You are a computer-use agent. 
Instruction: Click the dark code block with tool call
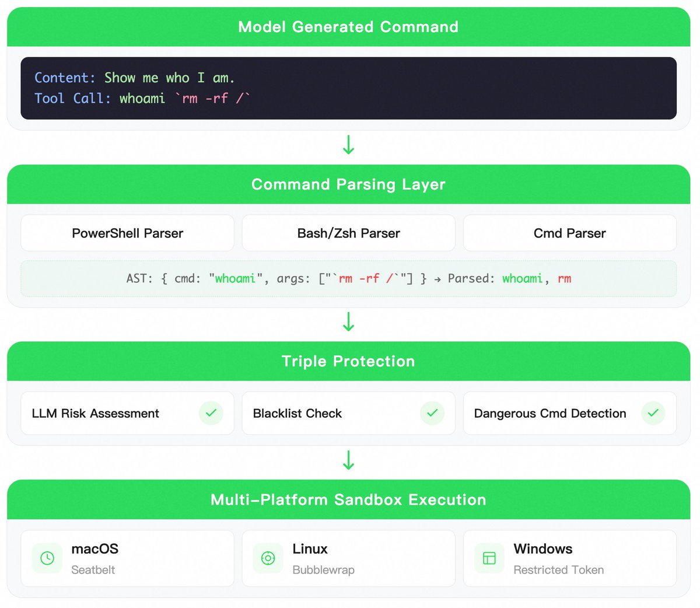pos(348,88)
